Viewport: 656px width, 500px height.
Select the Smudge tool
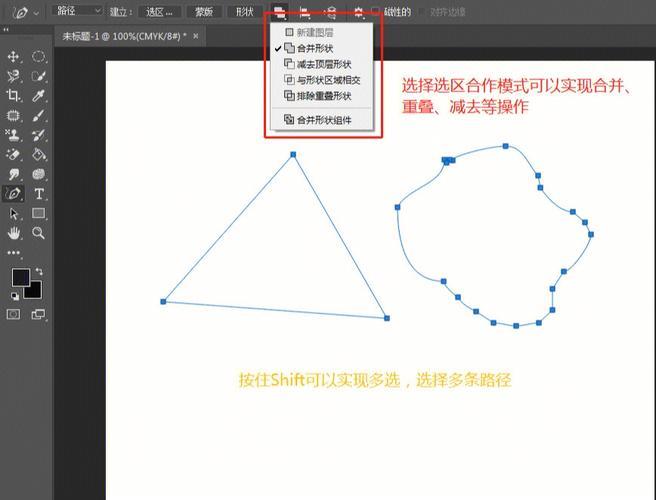coord(13,174)
